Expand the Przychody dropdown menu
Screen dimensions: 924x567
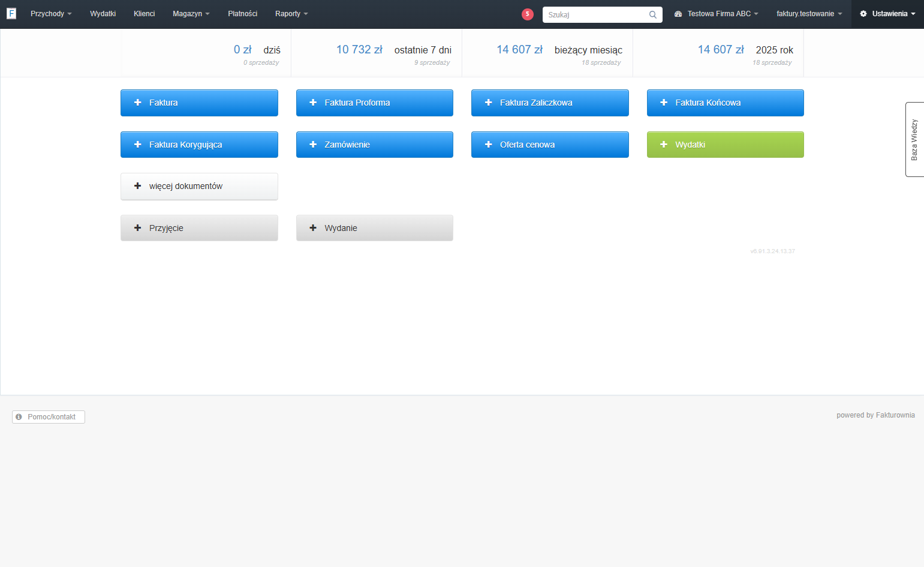[51, 14]
